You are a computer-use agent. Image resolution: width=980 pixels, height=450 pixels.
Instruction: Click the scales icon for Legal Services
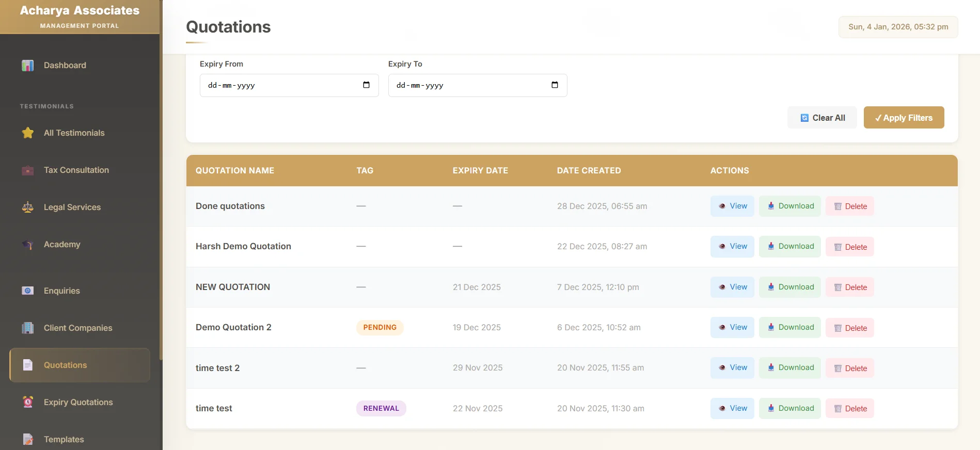pyautogui.click(x=28, y=207)
